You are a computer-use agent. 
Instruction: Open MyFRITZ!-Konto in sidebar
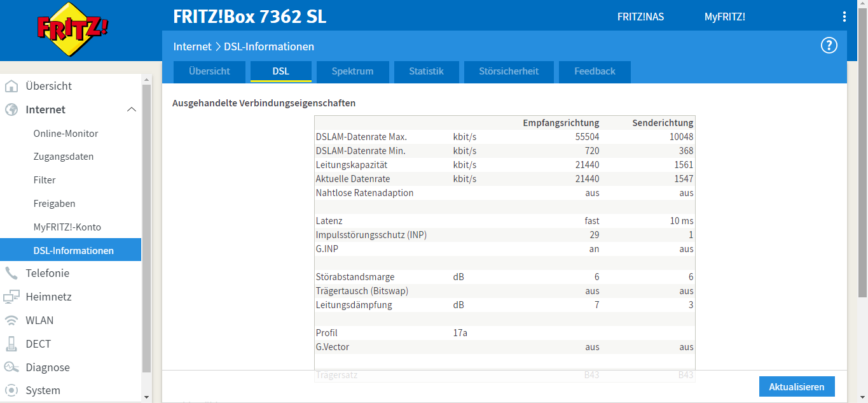(x=67, y=227)
